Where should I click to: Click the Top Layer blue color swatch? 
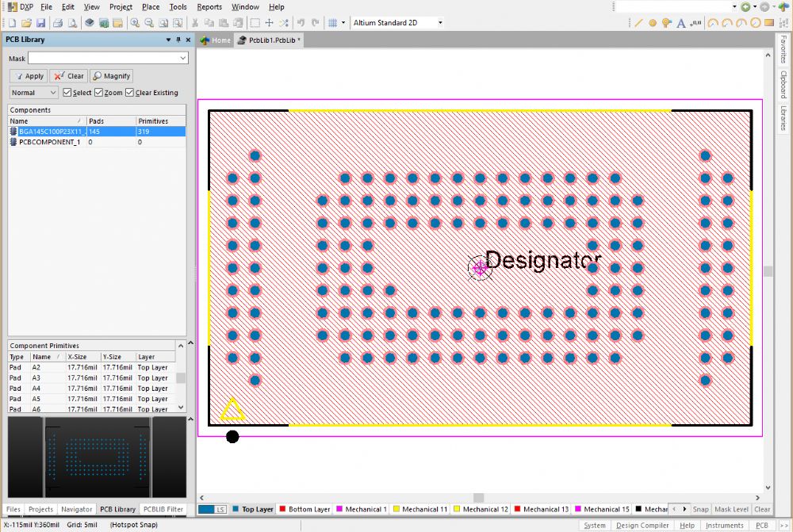tap(236, 509)
